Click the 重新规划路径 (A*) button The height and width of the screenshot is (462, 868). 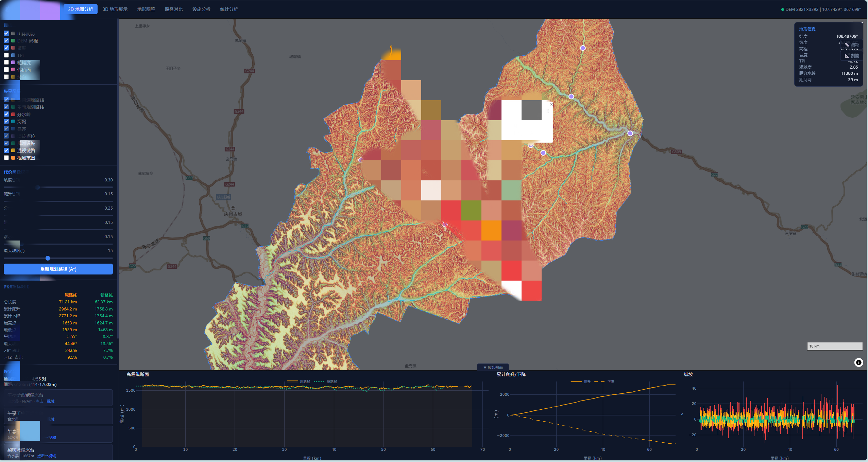(x=58, y=269)
